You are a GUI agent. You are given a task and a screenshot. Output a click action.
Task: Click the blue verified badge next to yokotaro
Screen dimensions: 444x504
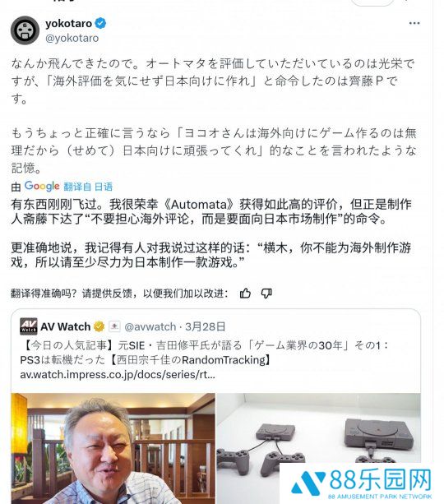100,23
